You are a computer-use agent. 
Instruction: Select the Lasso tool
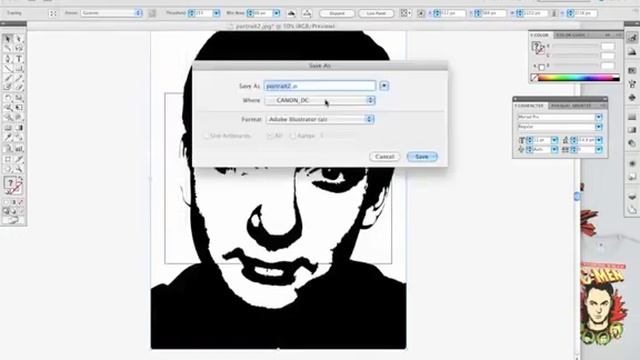18,49
